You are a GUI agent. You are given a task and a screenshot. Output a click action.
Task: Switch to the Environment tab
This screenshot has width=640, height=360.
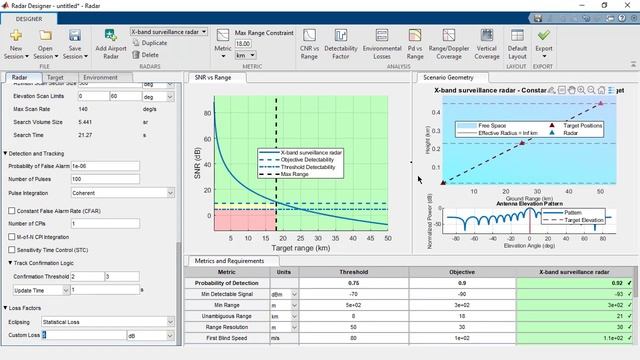[100, 77]
